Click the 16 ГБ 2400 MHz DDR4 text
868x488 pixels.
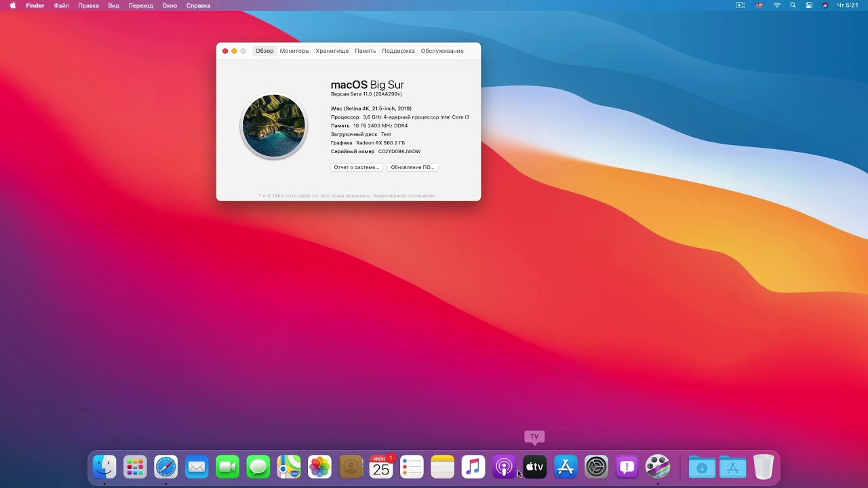tap(380, 126)
